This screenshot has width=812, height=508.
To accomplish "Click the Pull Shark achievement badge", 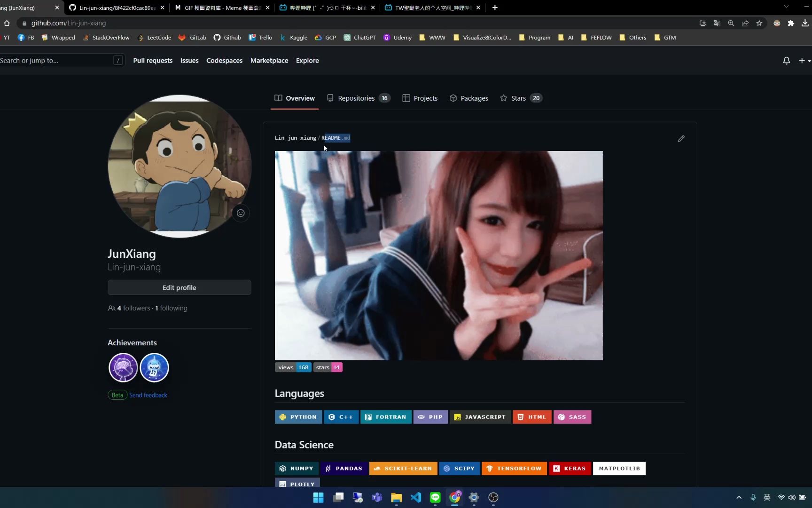I will click(x=154, y=367).
